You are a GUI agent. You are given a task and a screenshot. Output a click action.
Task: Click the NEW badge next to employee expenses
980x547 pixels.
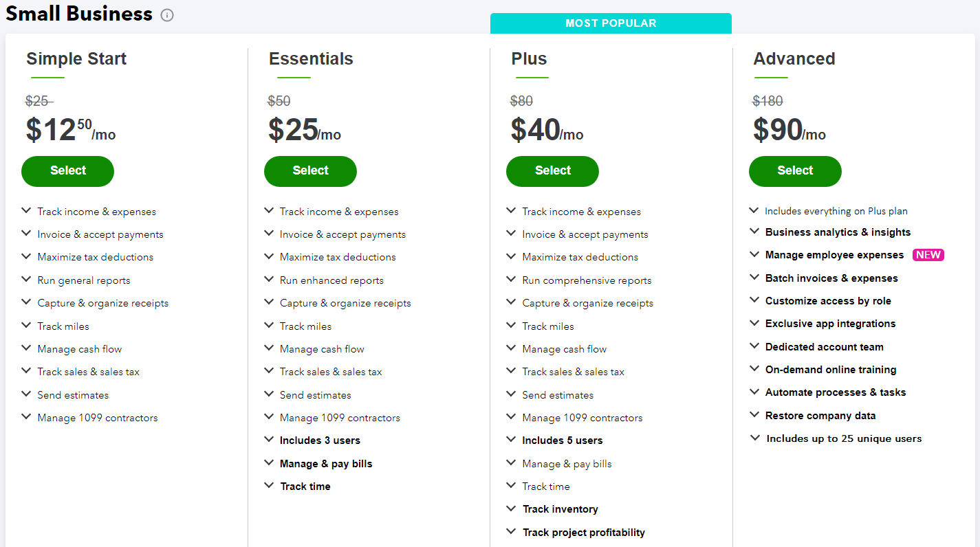[x=928, y=255]
